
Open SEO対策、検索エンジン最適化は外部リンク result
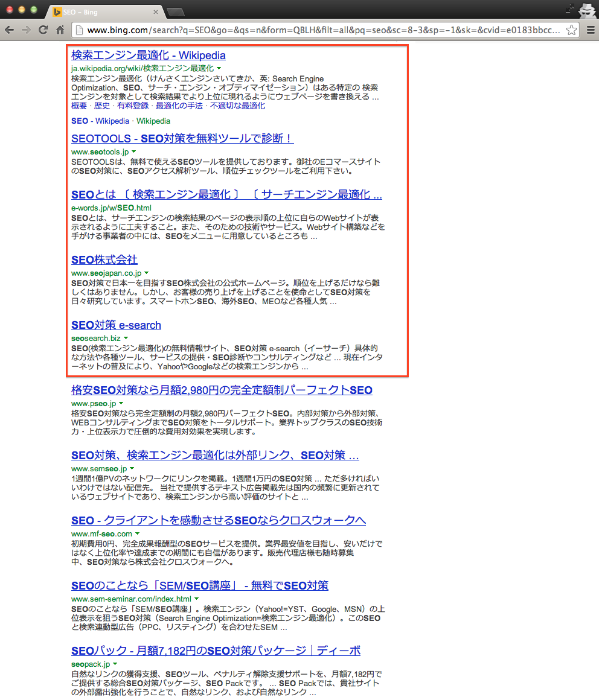coord(216,456)
